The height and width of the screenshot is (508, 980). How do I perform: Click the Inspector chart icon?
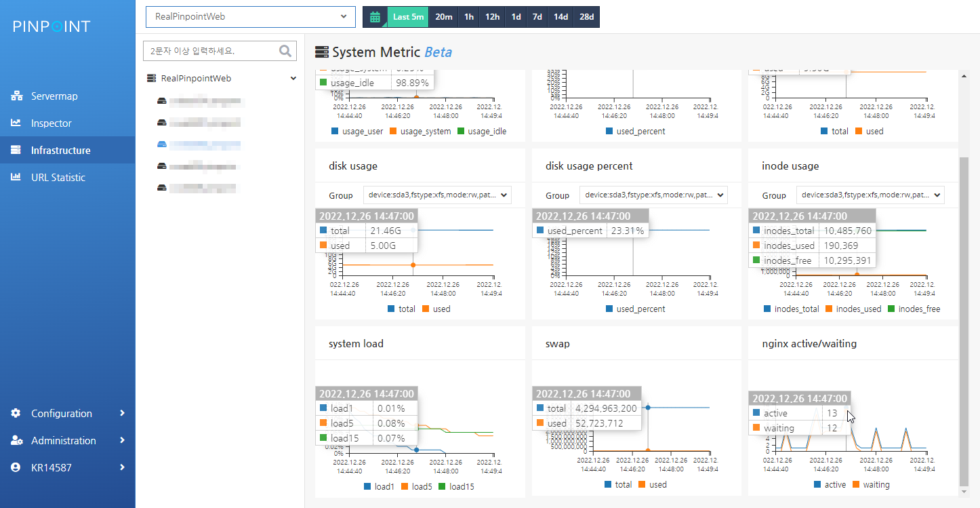16,123
